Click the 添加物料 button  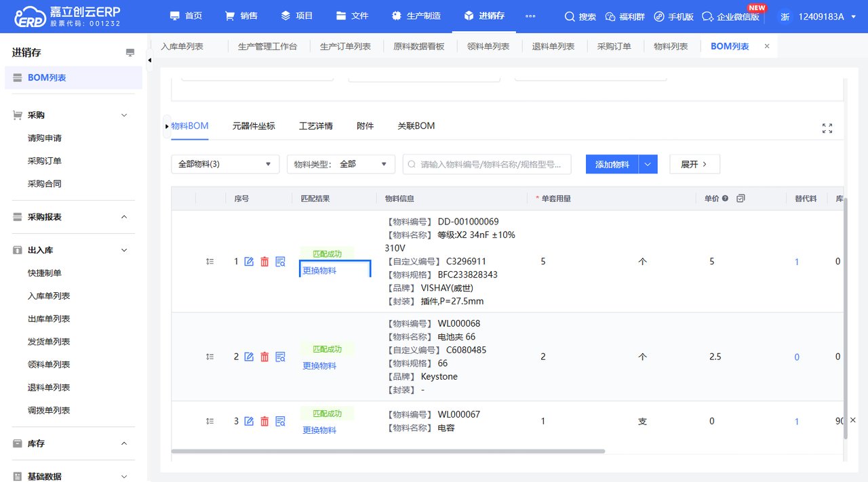[612, 164]
